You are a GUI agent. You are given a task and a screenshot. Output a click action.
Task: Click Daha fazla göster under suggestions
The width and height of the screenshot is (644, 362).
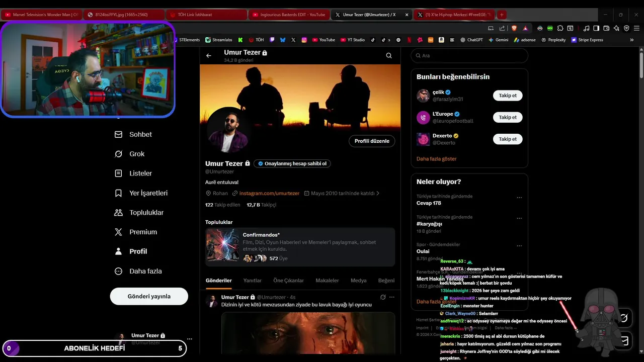(x=437, y=159)
